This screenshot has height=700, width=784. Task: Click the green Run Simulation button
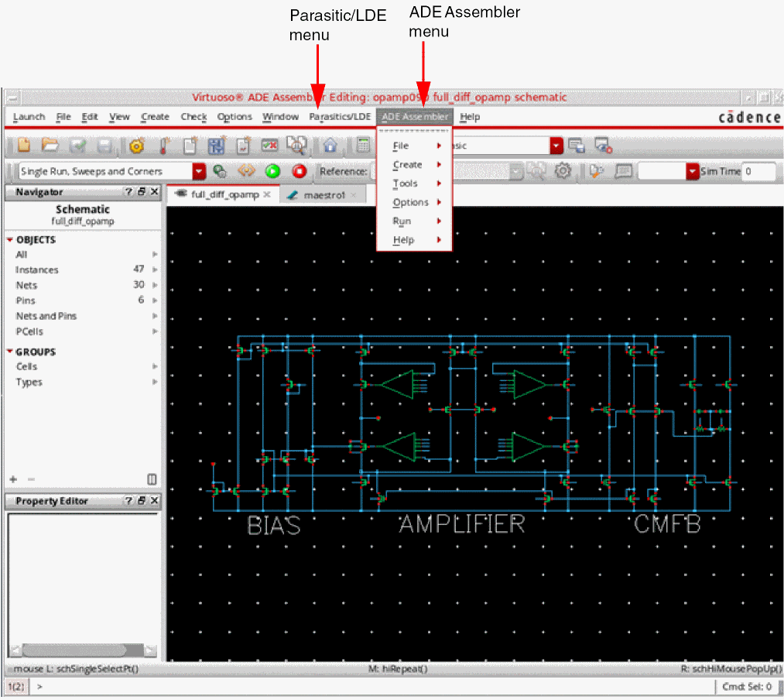(x=272, y=172)
